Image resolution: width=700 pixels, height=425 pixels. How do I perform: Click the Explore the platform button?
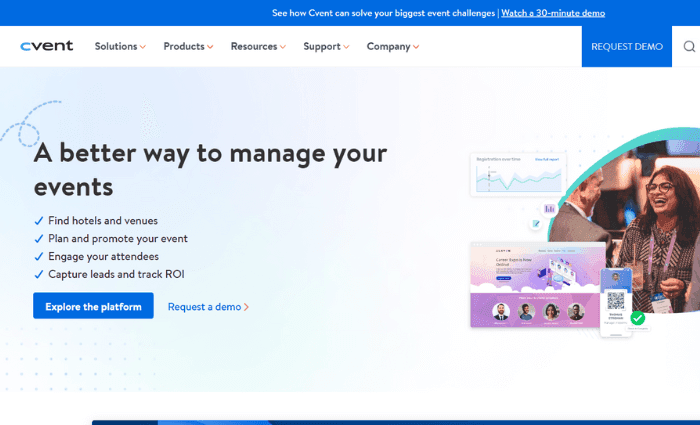click(x=93, y=306)
